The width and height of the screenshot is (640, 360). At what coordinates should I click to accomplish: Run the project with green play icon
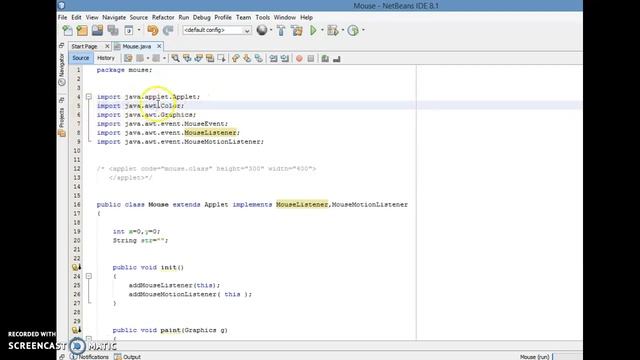coord(313,30)
